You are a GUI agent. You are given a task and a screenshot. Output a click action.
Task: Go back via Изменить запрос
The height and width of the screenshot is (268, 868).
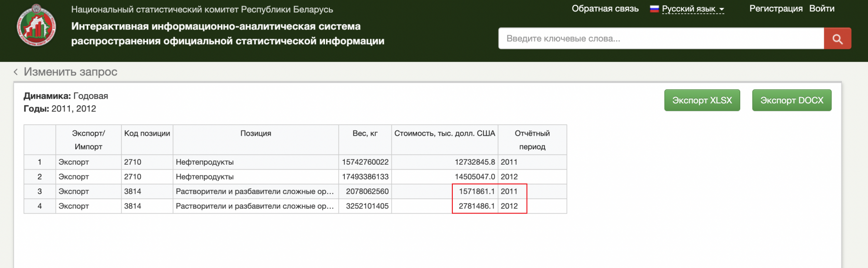click(x=70, y=72)
